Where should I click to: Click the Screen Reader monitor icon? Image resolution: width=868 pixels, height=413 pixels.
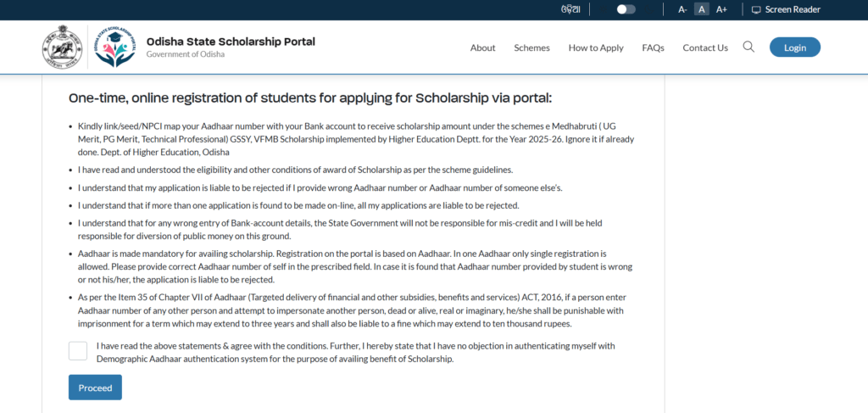pyautogui.click(x=756, y=9)
